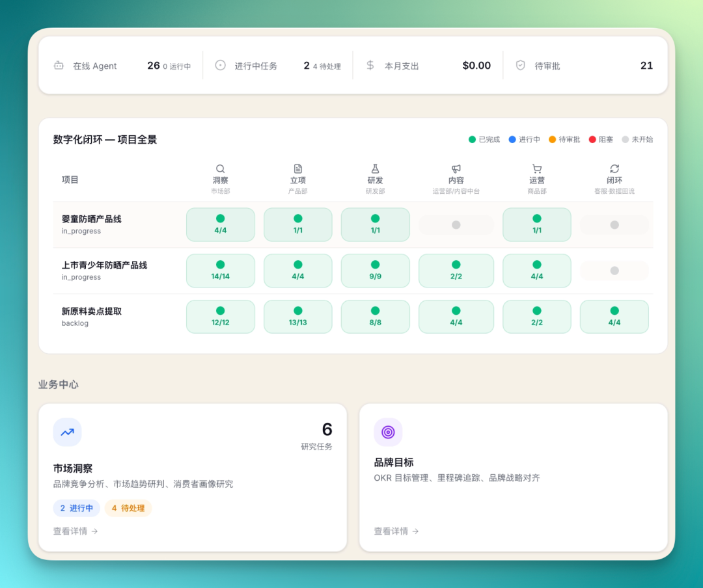Click the in-progress tasks circle icon

[x=220, y=66]
